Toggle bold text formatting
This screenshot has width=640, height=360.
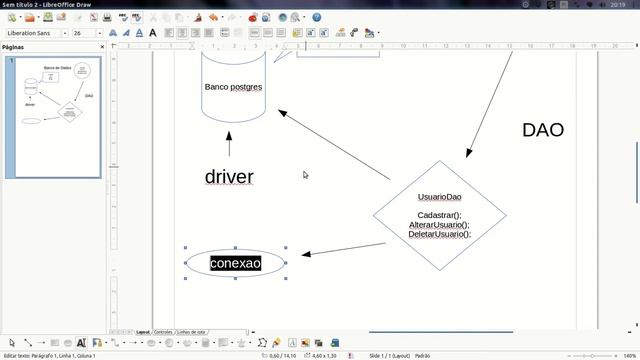coord(113,33)
